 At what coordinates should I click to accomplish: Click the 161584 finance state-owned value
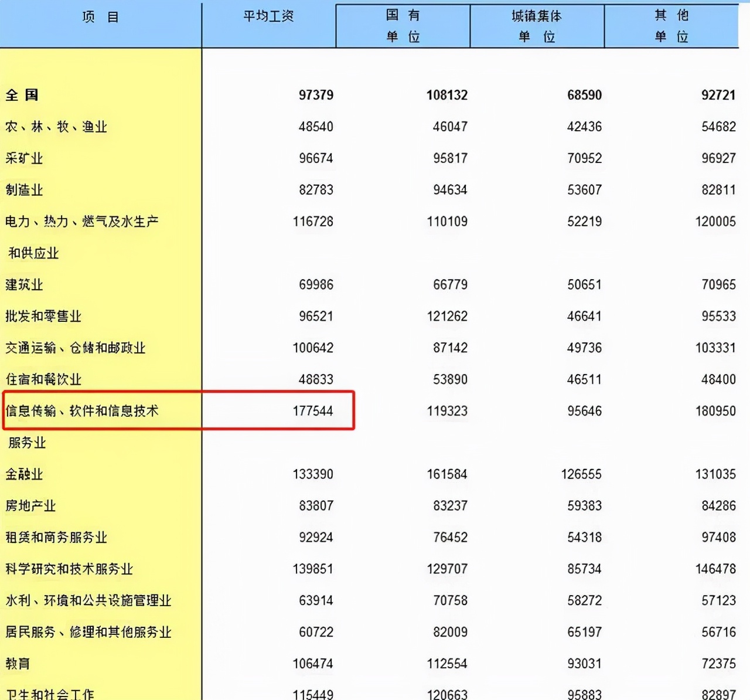pyautogui.click(x=448, y=474)
